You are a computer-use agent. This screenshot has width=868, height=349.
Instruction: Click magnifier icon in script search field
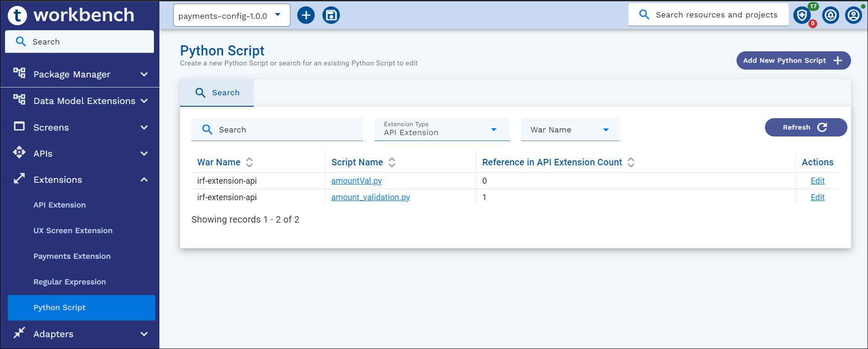tap(207, 130)
